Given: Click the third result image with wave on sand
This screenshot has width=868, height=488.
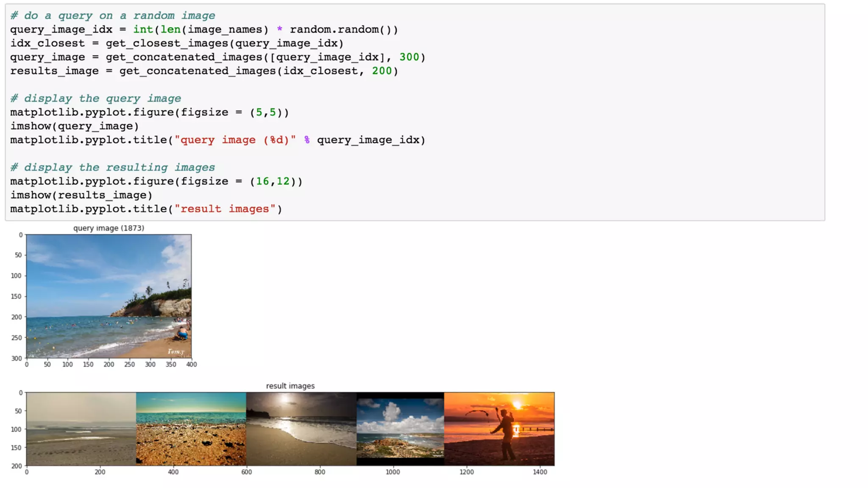Looking at the screenshot, I should (x=301, y=429).
